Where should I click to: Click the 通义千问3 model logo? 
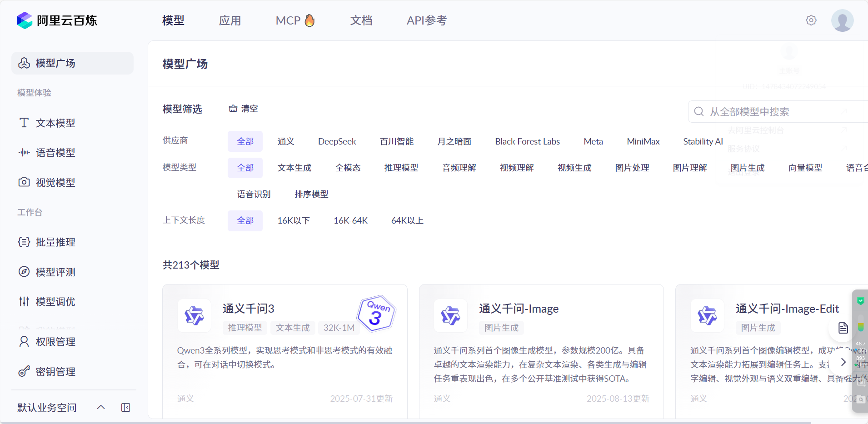[194, 315]
